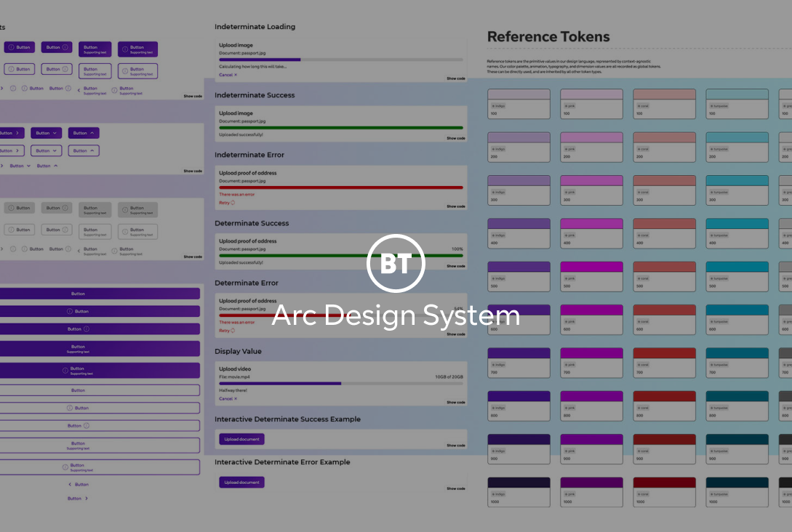
Task: Show code for Display Value
Action: (x=455, y=402)
